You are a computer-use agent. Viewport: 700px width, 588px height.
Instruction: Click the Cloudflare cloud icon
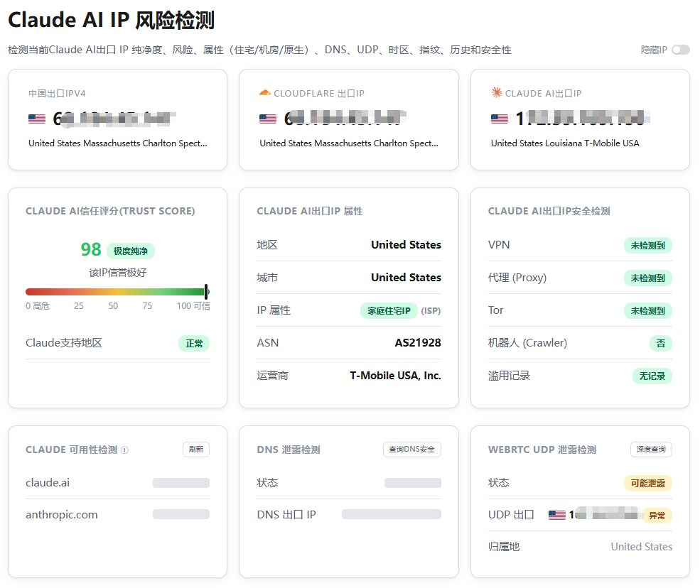coord(265,93)
